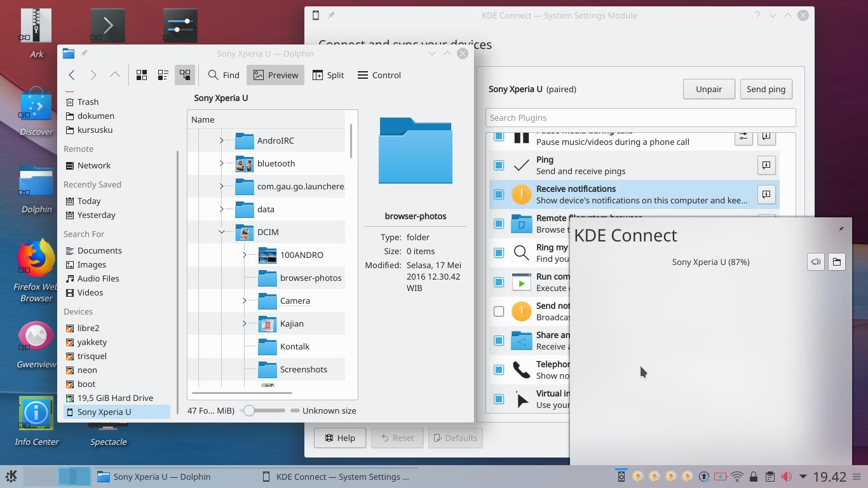This screenshot has height=488, width=868.
Task: Select the browser-photos folder
Action: click(x=300, y=278)
